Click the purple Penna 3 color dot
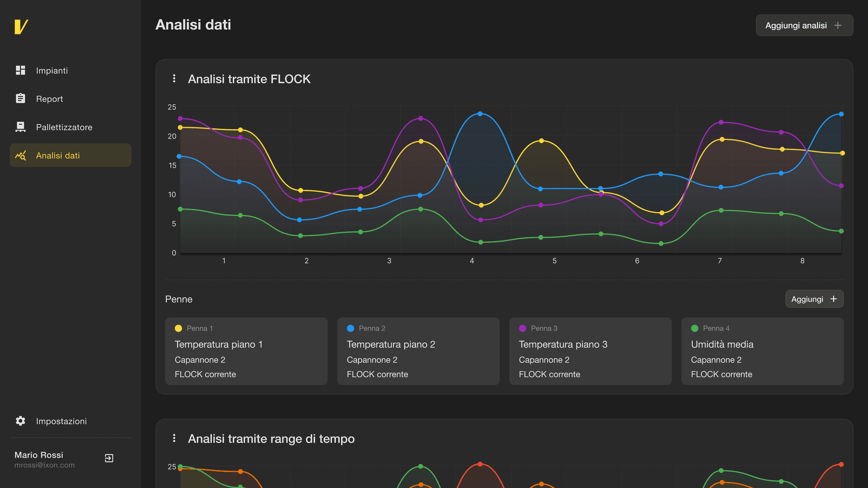868x488 pixels. coord(523,328)
